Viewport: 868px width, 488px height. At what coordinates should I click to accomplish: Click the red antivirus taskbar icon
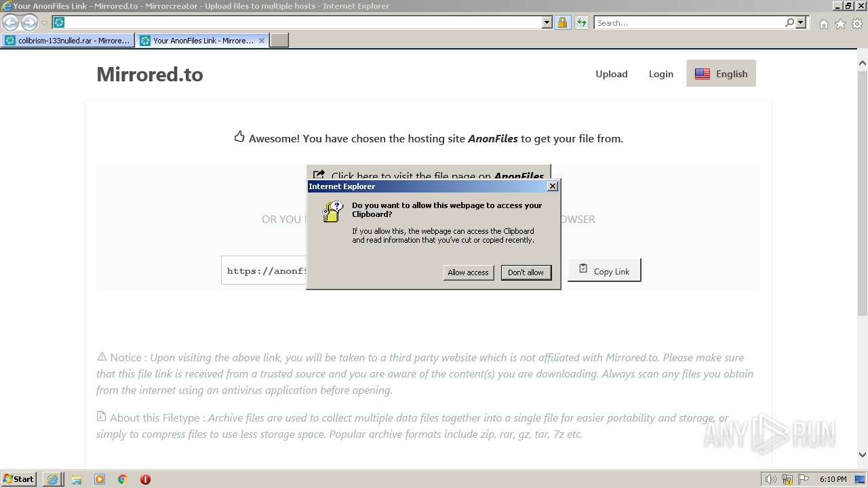(145, 479)
